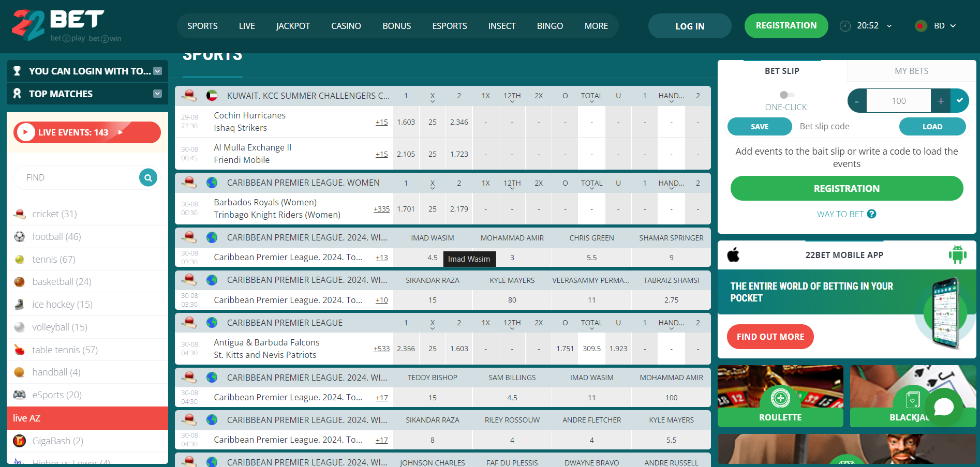Click the Bangladesh flag icon

pos(921,26)
